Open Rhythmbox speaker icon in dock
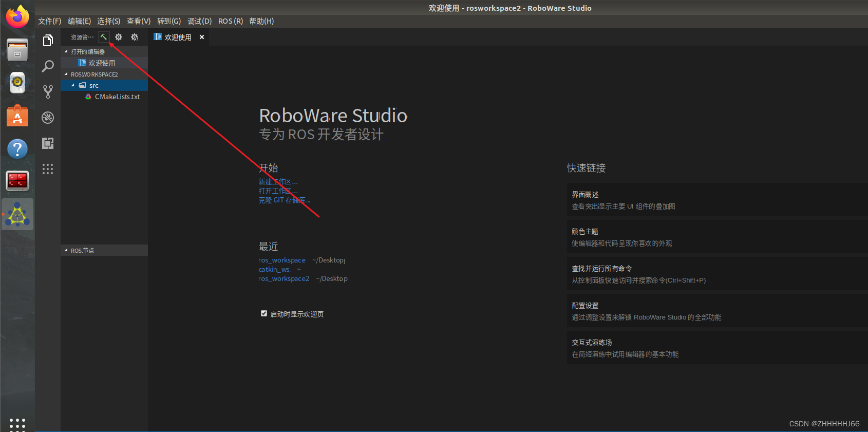 coord(17,82)
